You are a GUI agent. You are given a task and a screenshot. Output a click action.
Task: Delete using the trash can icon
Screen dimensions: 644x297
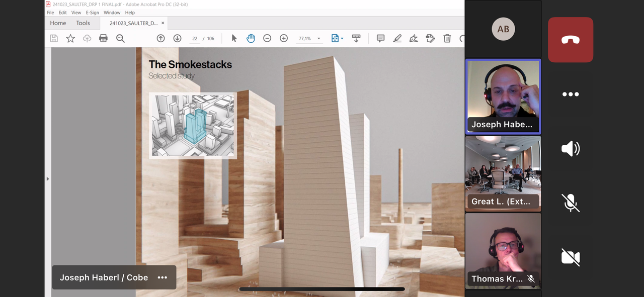(x=447, y=38)
